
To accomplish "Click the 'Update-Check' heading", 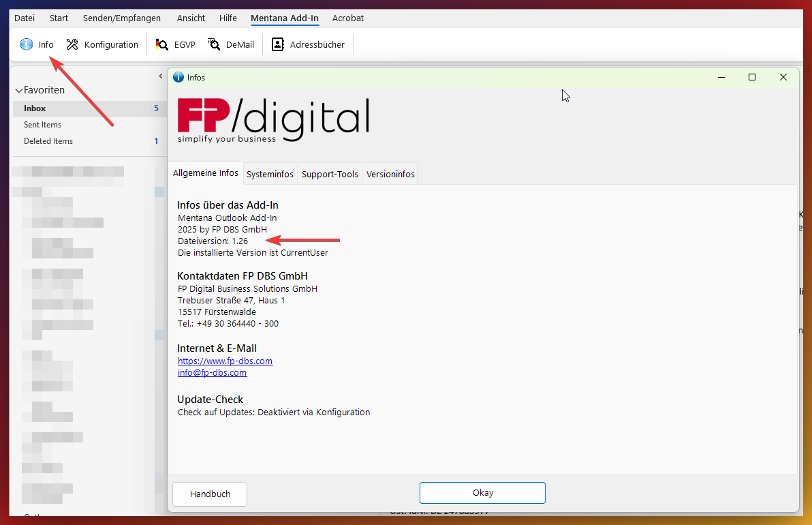I will (x=210, y=400).
